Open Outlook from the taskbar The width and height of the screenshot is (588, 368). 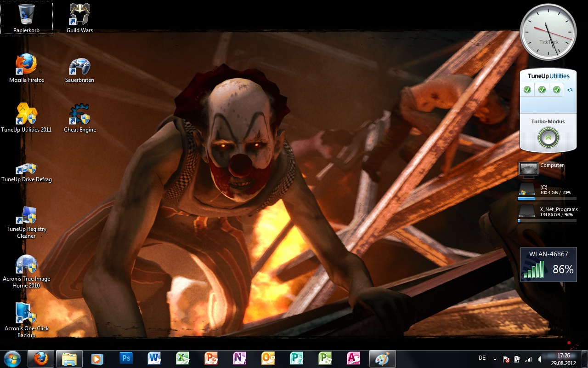[x=268, y=359]
